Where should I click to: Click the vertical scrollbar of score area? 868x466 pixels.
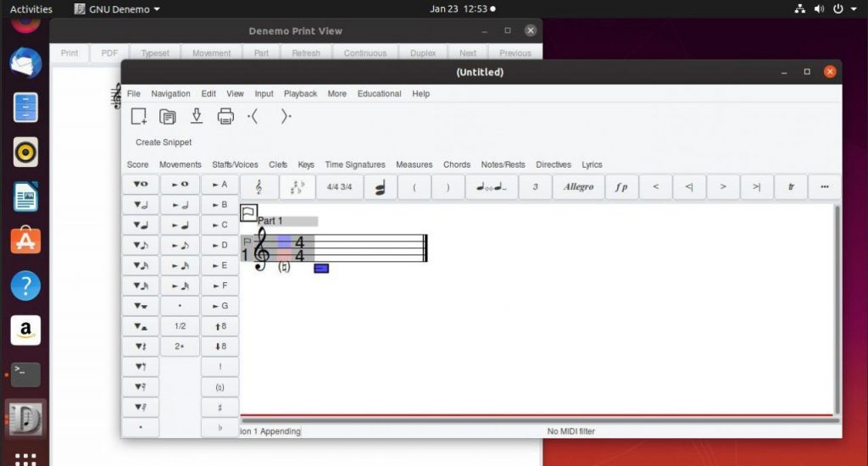click(837, 308)
